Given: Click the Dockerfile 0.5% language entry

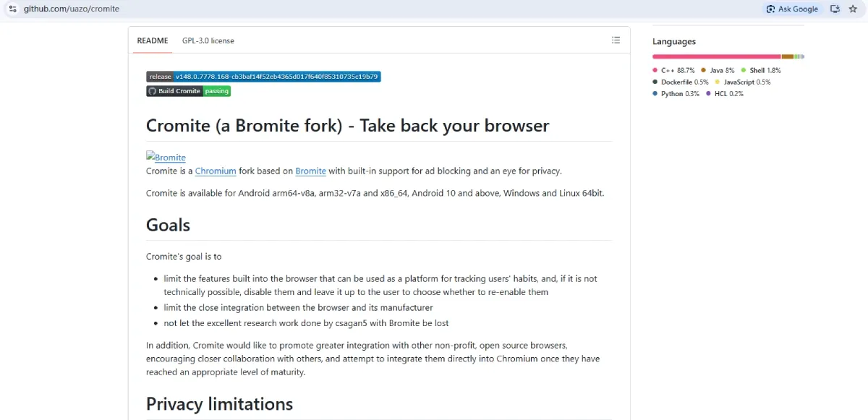Looking at the screenshot, I should (681, 82).
